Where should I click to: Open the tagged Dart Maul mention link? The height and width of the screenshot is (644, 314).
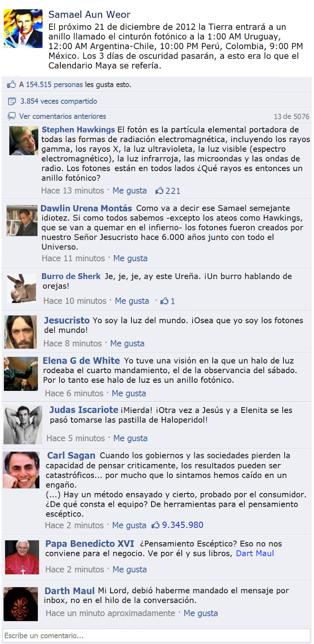coord(255,553)
